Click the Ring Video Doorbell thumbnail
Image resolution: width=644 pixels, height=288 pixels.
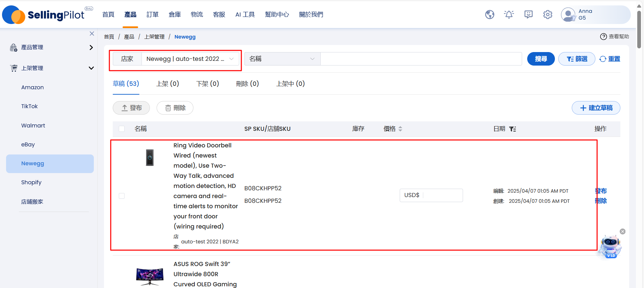(x=150, y=158)
